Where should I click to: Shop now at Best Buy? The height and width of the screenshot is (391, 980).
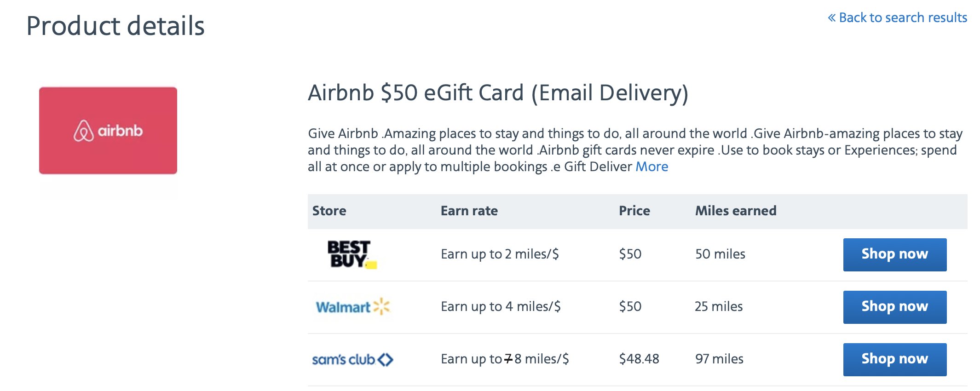pos(895,254)
